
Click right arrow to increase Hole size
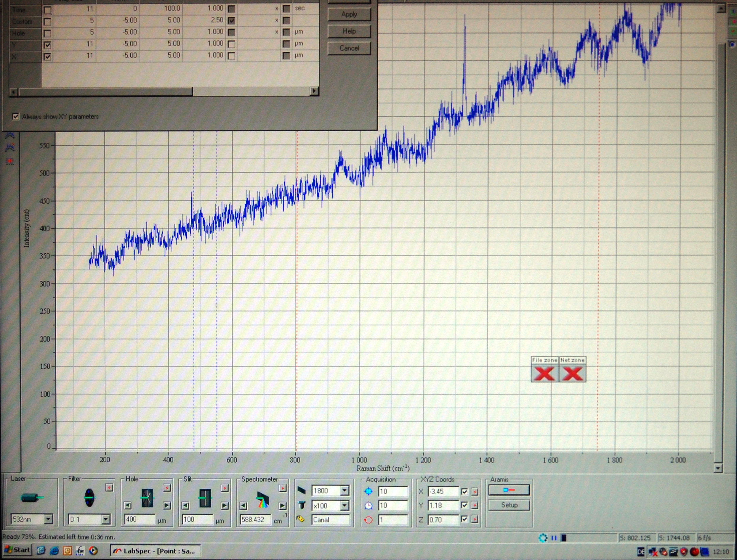coord(167,506)
